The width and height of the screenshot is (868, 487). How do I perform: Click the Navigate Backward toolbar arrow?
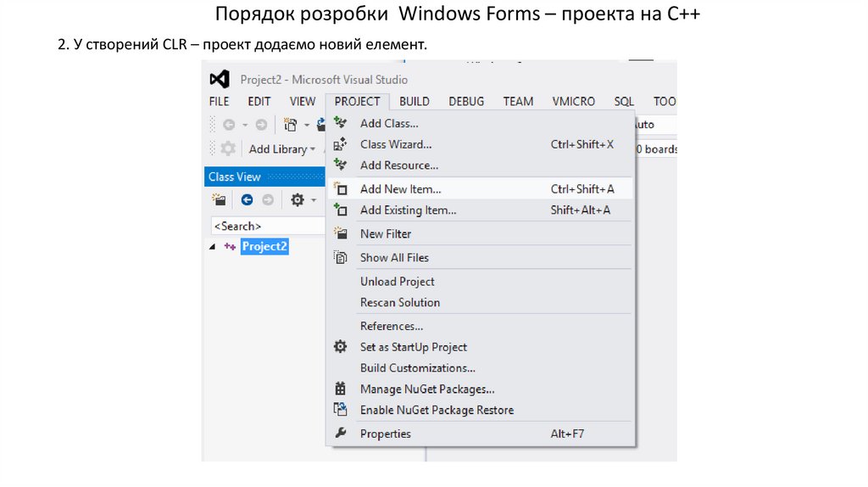tap(229, 125)
